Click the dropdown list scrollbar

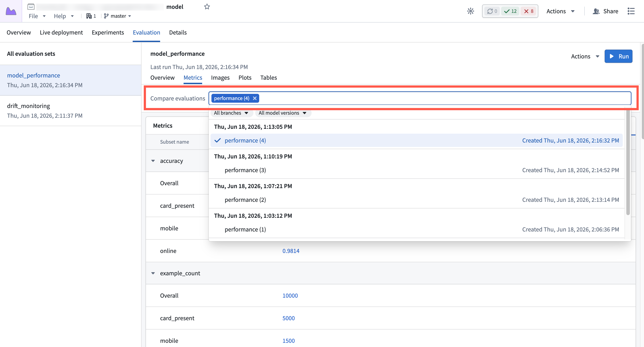(628, 163)
